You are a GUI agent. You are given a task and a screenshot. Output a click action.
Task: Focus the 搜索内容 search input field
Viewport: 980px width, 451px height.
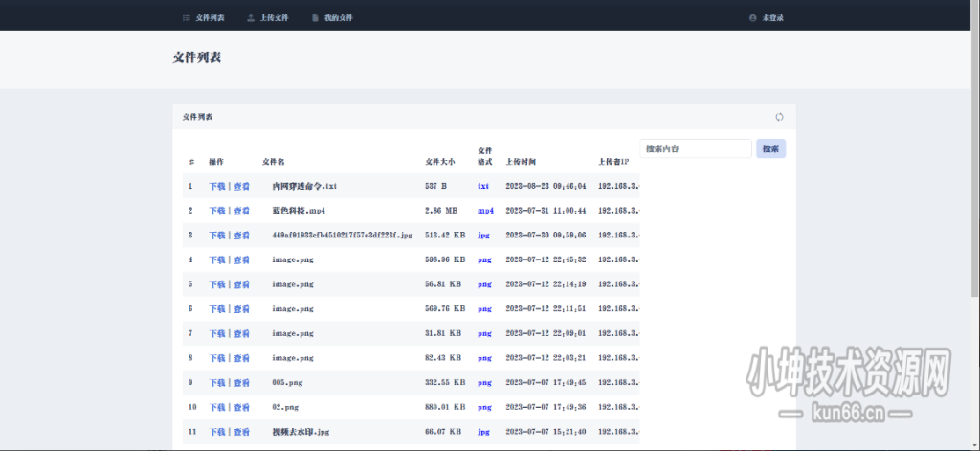(696, 148)
